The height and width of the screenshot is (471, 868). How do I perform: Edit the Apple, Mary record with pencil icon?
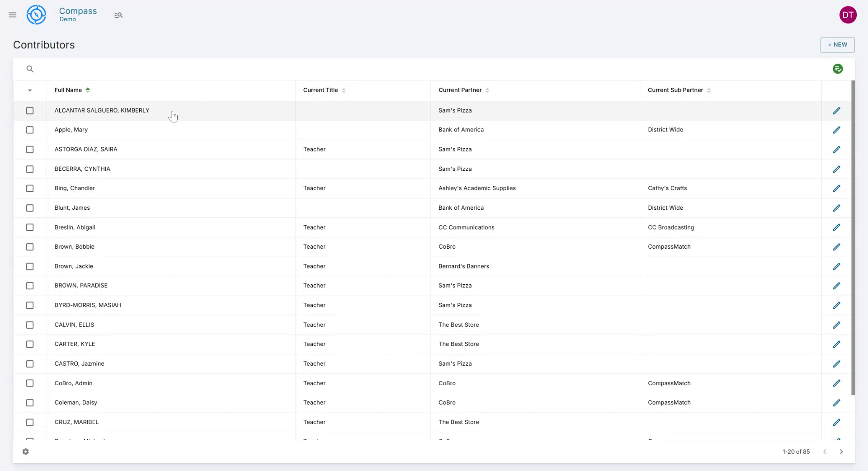click(837, 130)
